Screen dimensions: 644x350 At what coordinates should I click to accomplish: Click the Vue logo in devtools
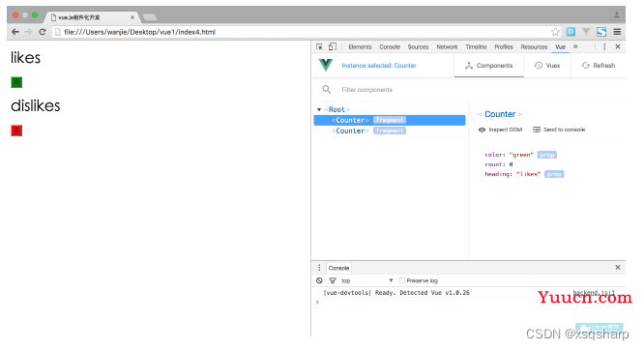coord(326,65)
